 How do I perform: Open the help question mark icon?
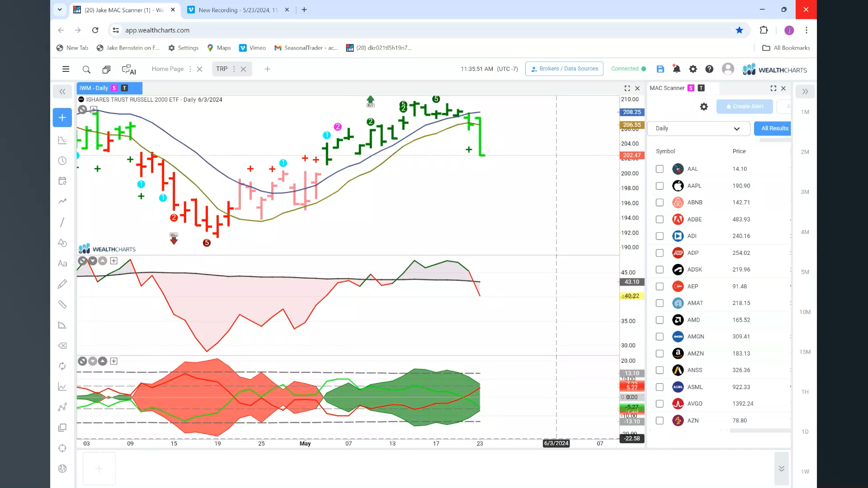tap(709, 69)
